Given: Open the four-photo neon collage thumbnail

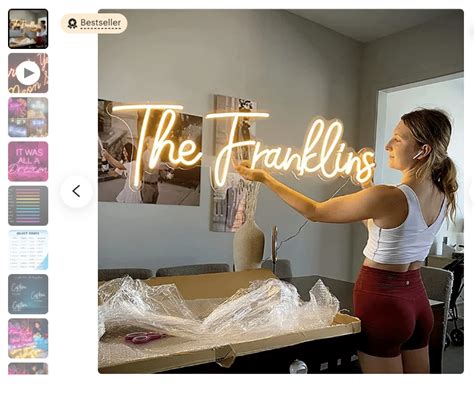Looking at the screenshot, I should (x=28, y=117).
